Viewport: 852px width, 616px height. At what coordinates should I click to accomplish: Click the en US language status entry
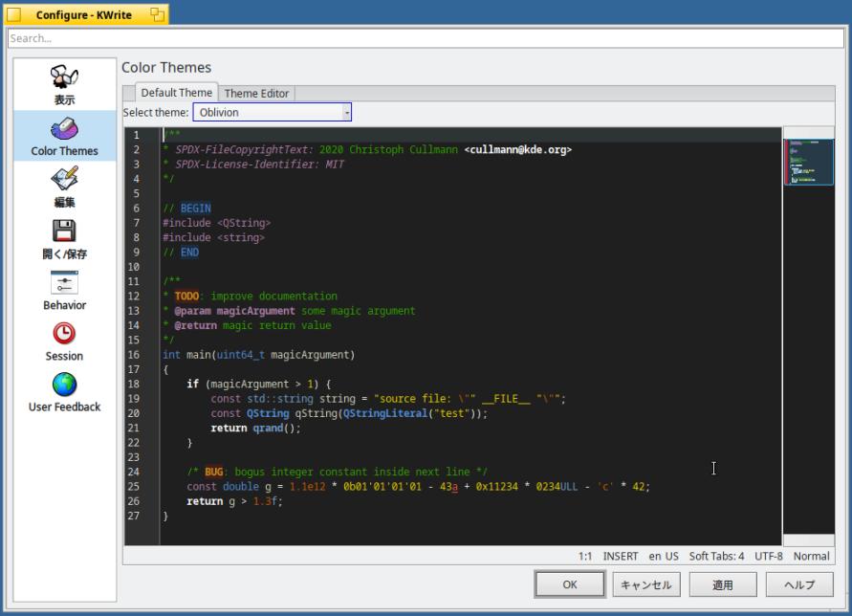pos(664,556)
